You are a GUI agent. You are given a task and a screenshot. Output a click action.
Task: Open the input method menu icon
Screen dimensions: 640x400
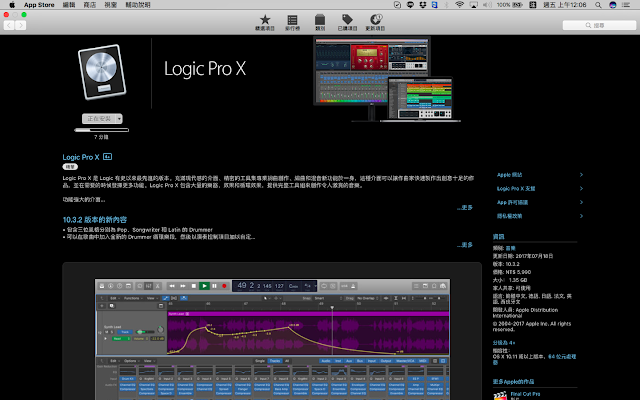(x=533, y=5)
